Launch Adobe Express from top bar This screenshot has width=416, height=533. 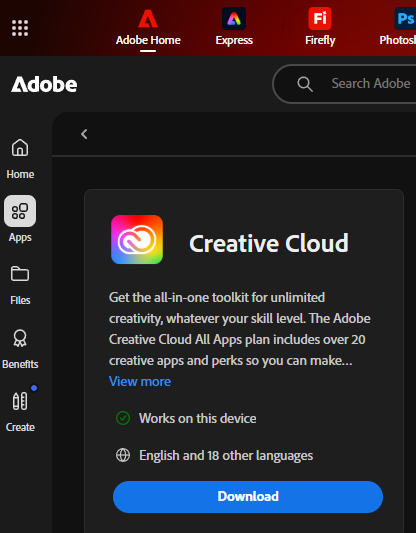(234, 27)
